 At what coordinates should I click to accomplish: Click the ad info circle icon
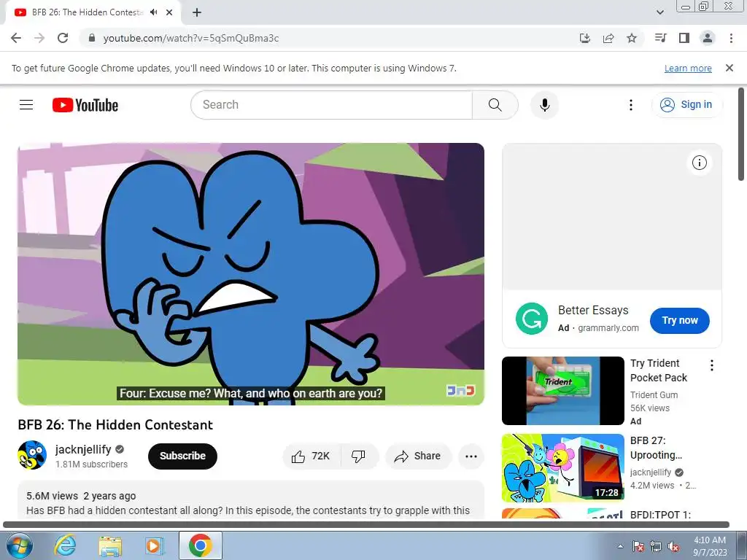click(700, 163)
